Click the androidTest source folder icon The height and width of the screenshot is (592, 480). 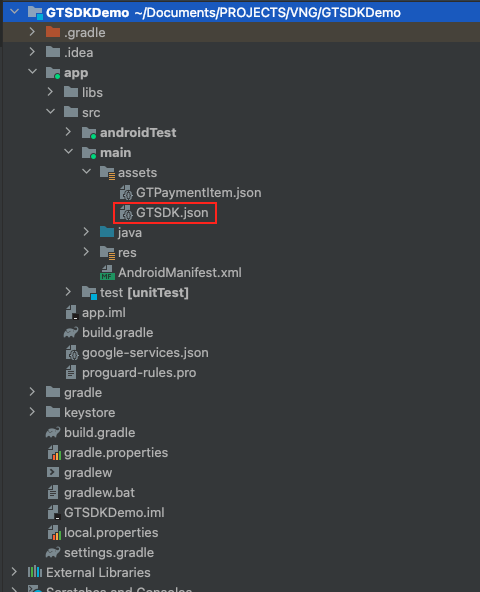pos(89,133)
